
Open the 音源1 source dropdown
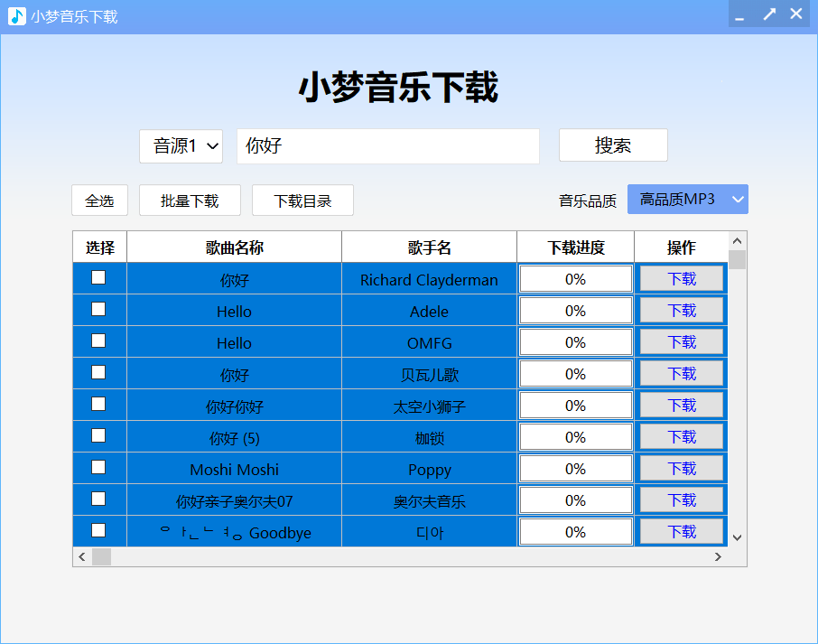click(181, 145)
